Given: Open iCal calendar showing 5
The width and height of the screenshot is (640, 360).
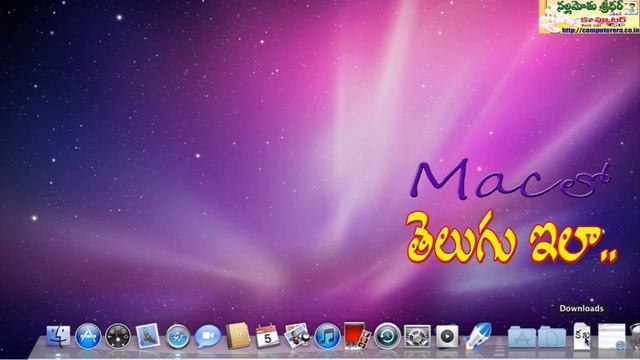Looking at the screenshot, I should pyautogui.click(x=267, y=336).
